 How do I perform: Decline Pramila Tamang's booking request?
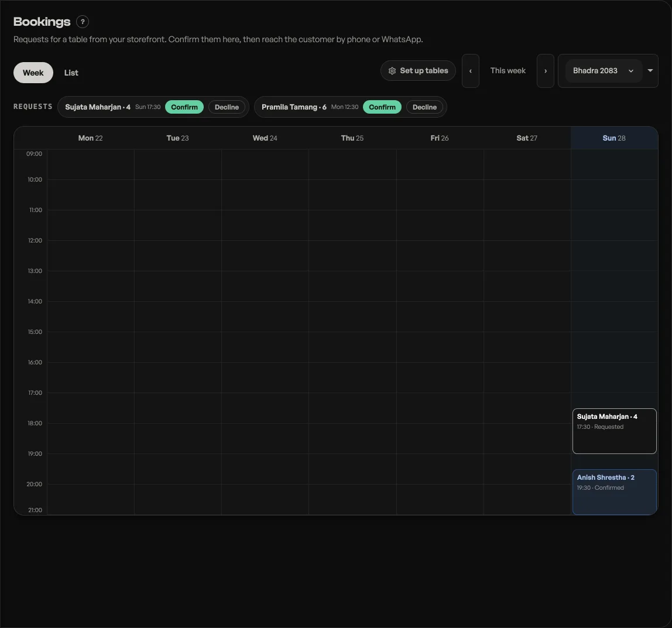point(425,107)
